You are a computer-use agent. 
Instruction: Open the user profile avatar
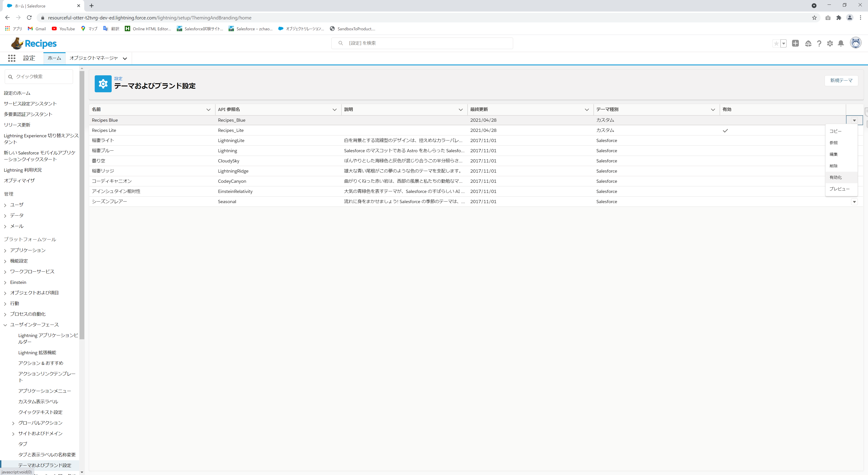point(856,43)
